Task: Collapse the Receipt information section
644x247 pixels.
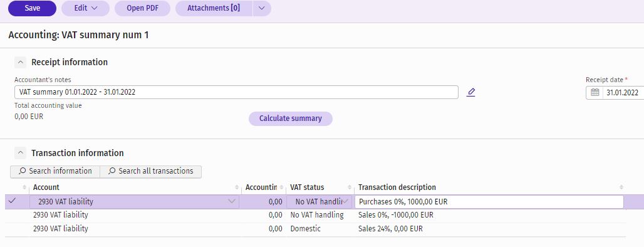Action: 20,62
